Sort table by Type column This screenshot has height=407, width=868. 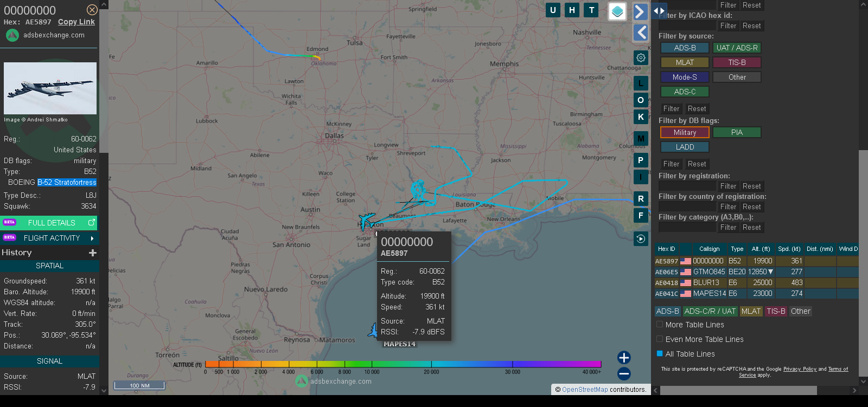click(x=737, y=249)
